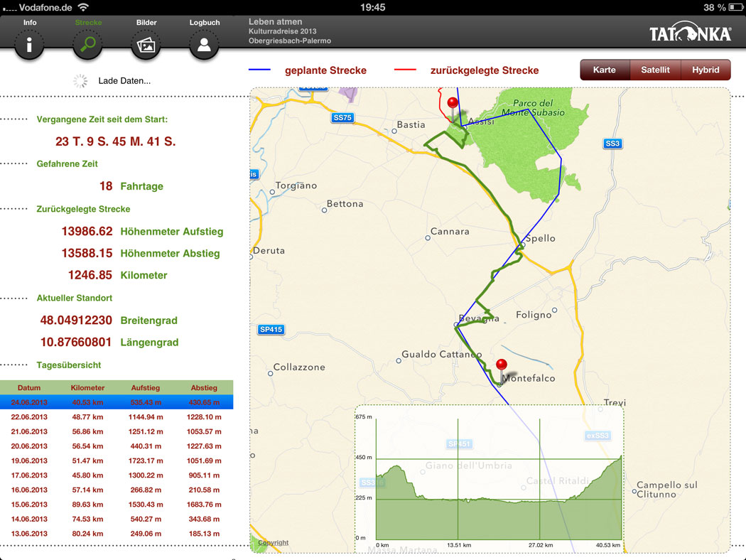Select the 19.06.2013 day row

click(x=117, y=461)
